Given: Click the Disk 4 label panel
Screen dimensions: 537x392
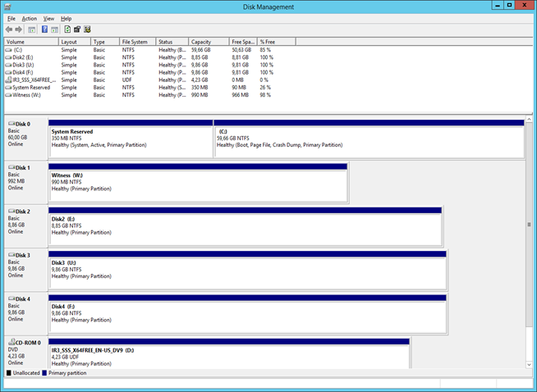Looking at the screenshot, I should click(x=26, y=313).
